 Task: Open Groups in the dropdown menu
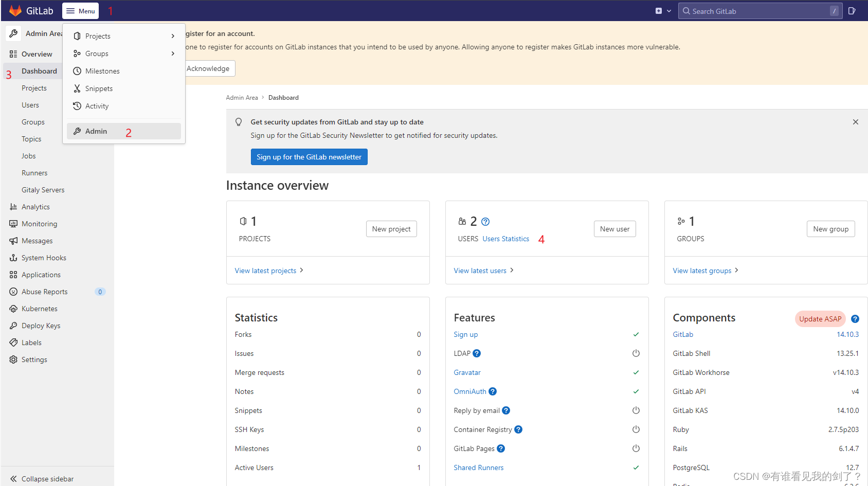pyautogui.click(x=124, y=53)
